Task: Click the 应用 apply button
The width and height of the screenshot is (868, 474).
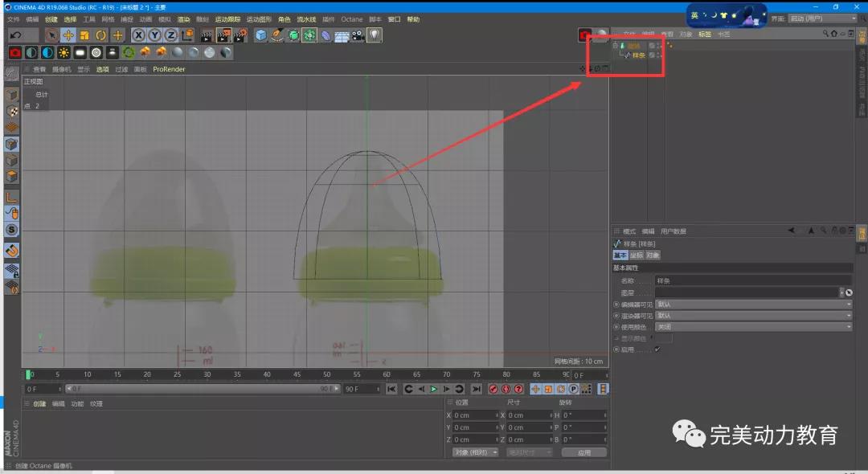Action: tap(583, 452)
